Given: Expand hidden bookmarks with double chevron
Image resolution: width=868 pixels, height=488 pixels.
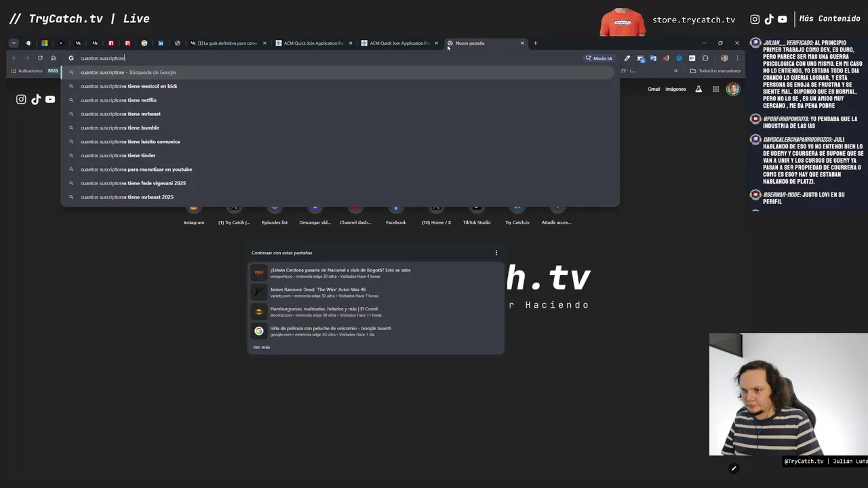Looking at the screenshot, I should tap(675, 70).
